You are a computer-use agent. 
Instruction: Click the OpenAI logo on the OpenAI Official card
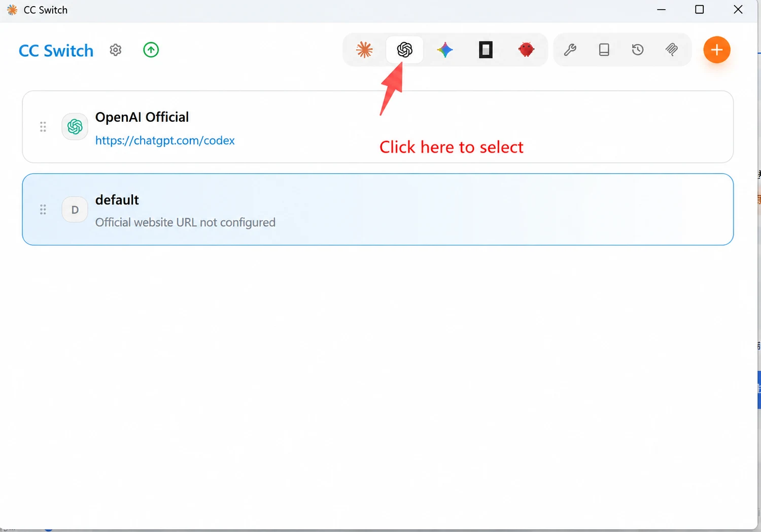click(x=75, y=126)
